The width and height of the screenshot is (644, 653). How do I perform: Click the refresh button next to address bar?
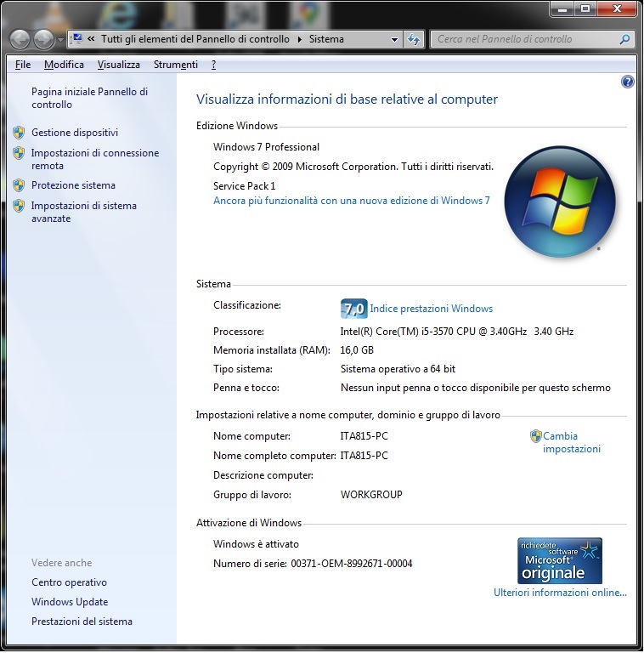pyautogui.click(x=414, y=40)
